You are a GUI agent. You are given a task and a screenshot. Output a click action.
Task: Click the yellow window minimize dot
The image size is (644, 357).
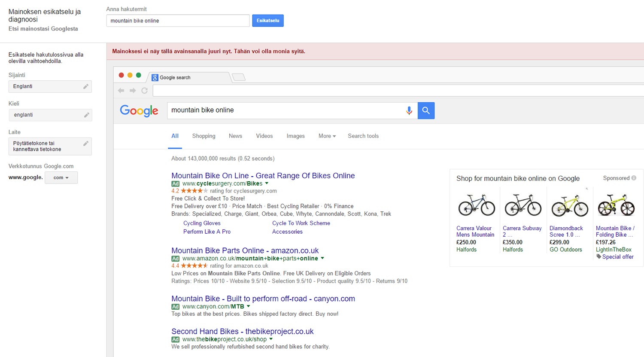tap(130, 75)
